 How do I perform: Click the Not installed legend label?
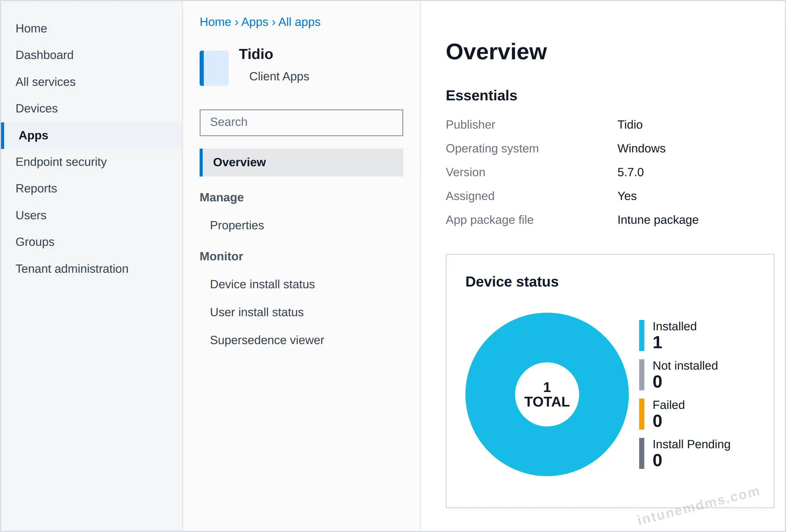click(685, 365)
